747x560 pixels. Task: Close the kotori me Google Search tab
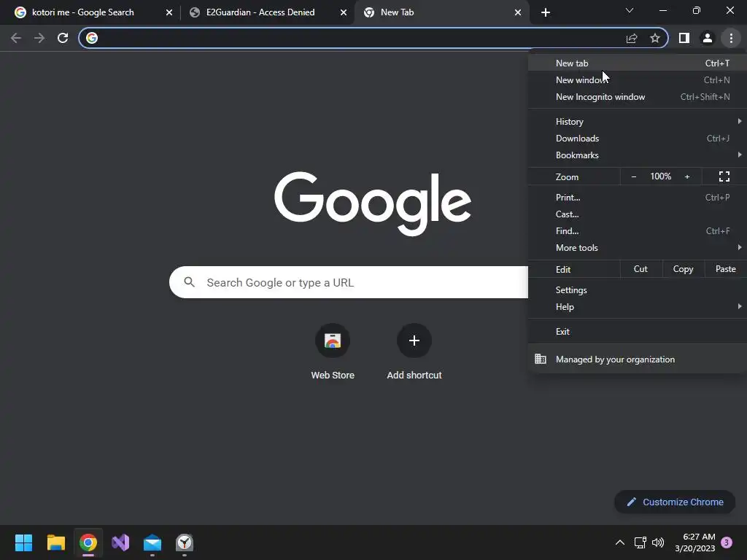pos(169,12)
